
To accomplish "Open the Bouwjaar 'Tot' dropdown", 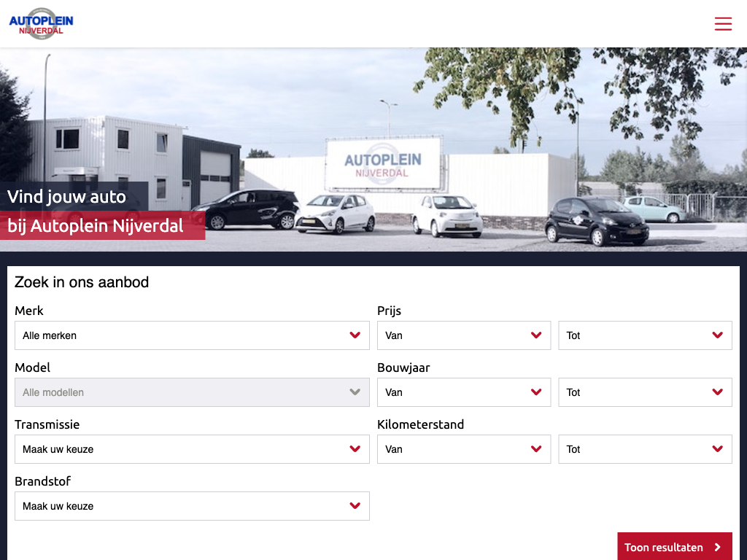I will click(644, 392).
